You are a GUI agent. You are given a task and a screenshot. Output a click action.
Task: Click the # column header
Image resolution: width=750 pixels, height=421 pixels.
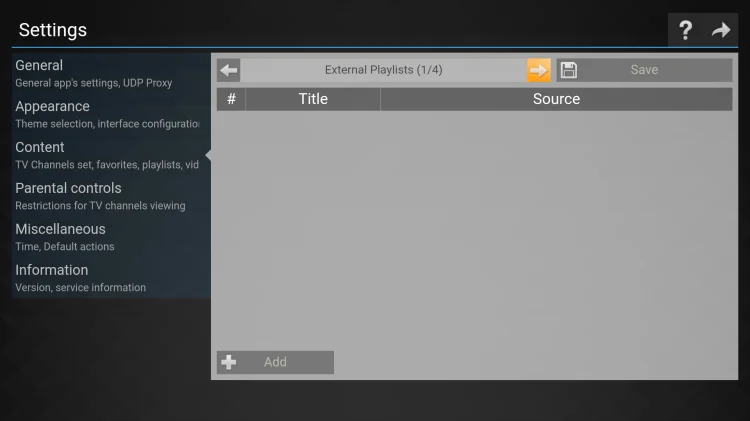pos(231,99)
